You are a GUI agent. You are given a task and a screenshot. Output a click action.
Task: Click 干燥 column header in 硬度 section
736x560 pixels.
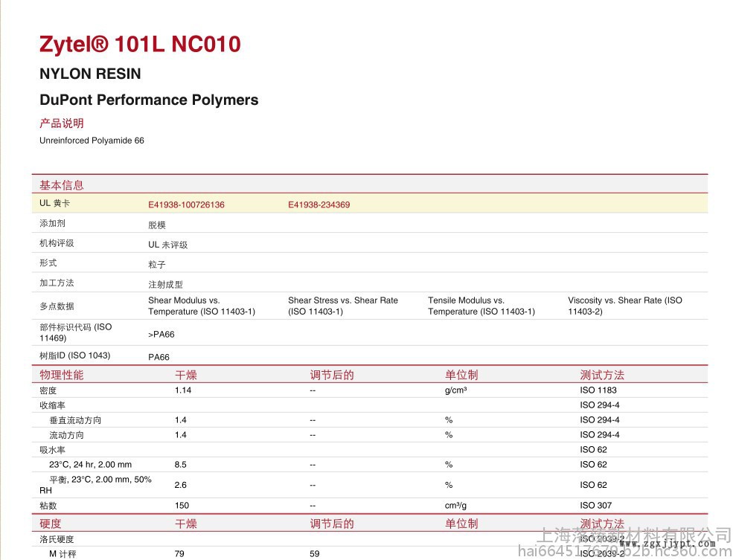[x=186, y=524]
